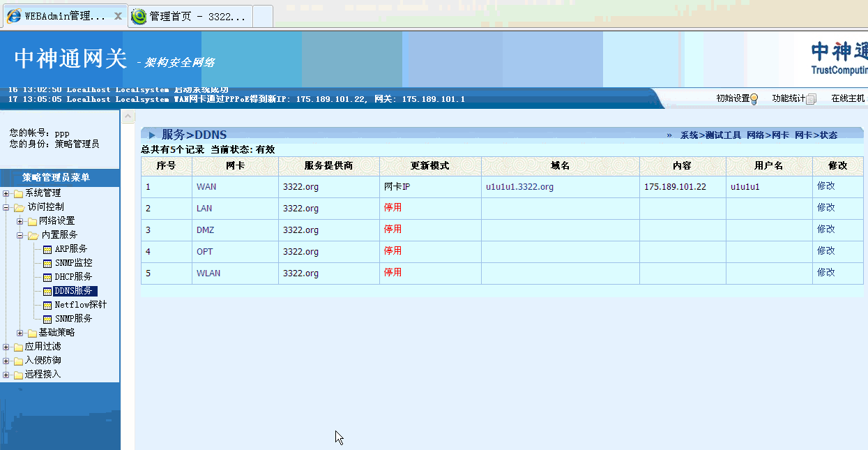
Task: Click the sidebar scroll-up arrow button
Action: point(128,117)
